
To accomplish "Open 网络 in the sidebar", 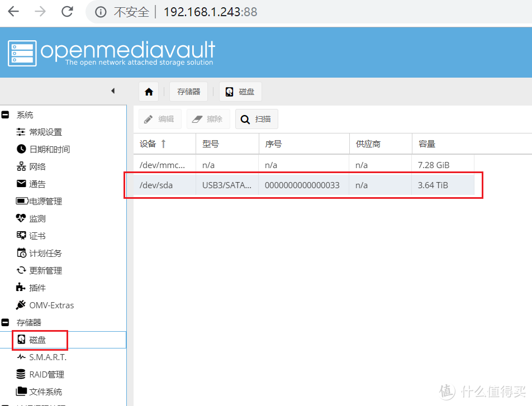I will (31, 166).
